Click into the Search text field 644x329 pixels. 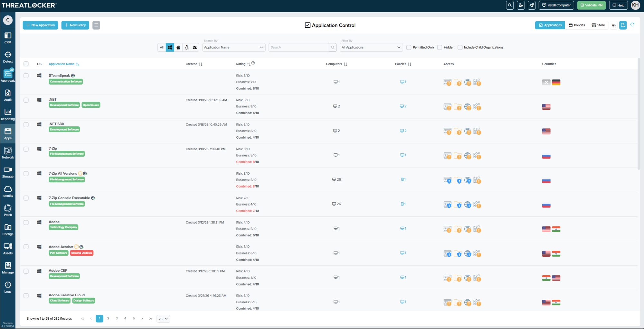tap(298, 47)
